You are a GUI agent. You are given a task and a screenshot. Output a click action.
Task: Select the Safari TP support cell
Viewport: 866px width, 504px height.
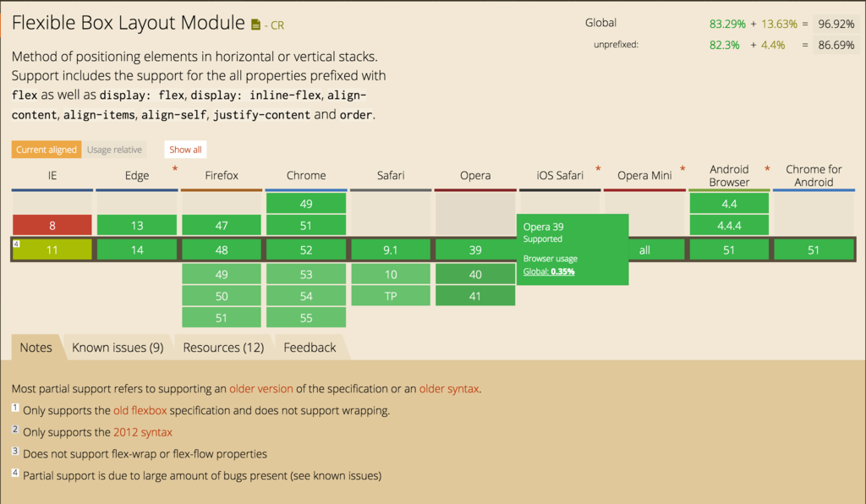tap(390, 294)
